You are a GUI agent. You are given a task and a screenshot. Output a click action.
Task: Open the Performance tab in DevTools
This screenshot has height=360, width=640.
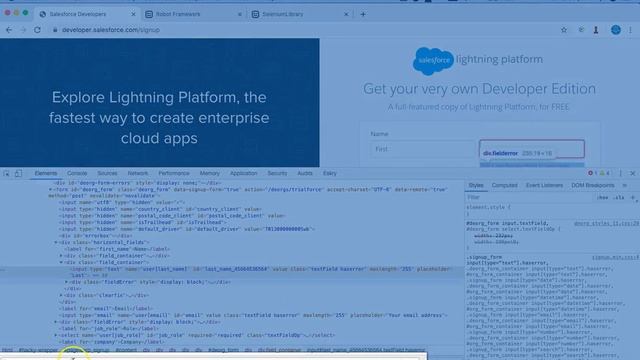pyautogui.click(x=173, y=173)
